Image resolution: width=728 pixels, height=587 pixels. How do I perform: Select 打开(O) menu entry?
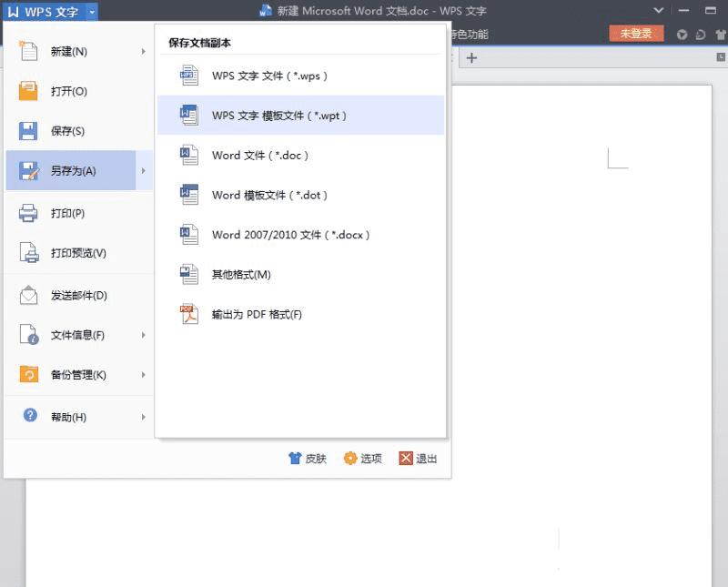[x=79, y=91]
